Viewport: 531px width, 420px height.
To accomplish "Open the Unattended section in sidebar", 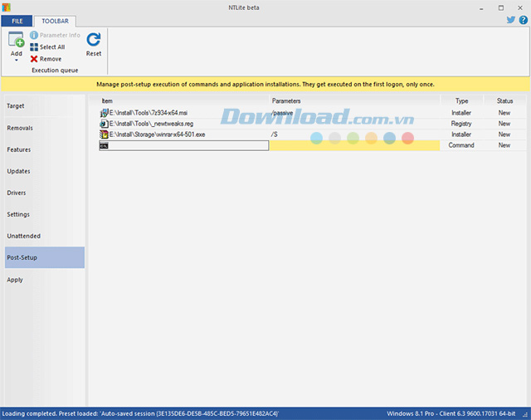I will pos(23,236).
